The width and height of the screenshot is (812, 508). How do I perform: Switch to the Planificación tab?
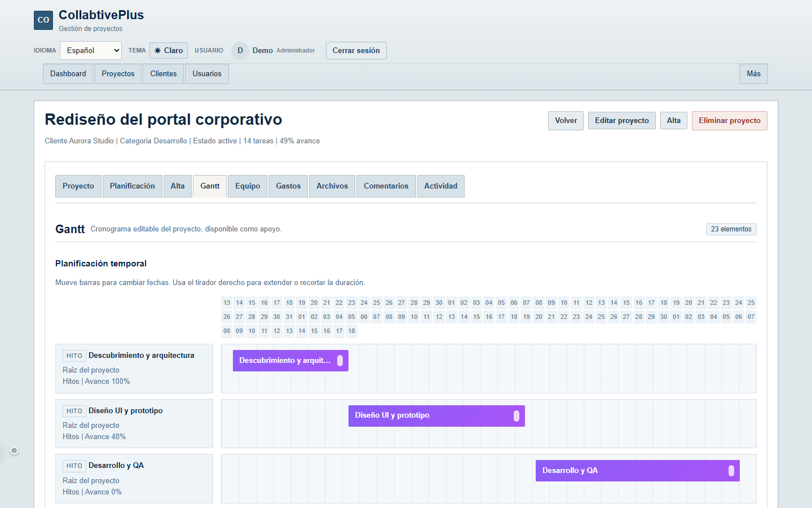tap(133, 186)
